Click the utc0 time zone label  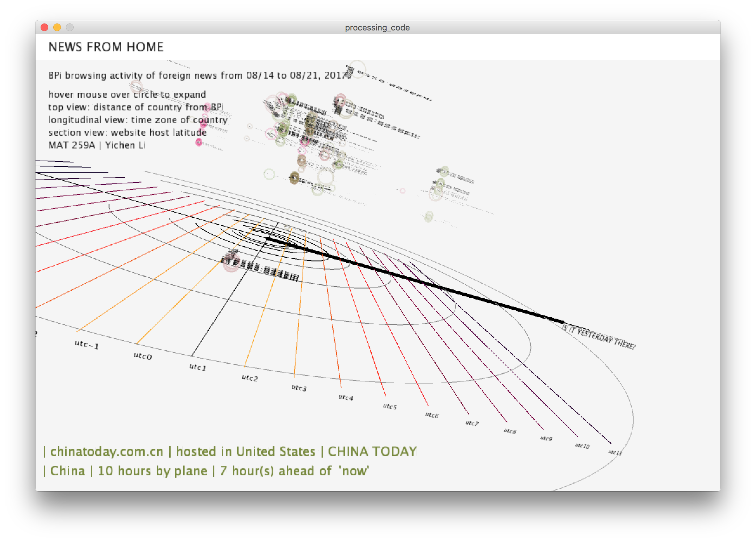point(143,356)
